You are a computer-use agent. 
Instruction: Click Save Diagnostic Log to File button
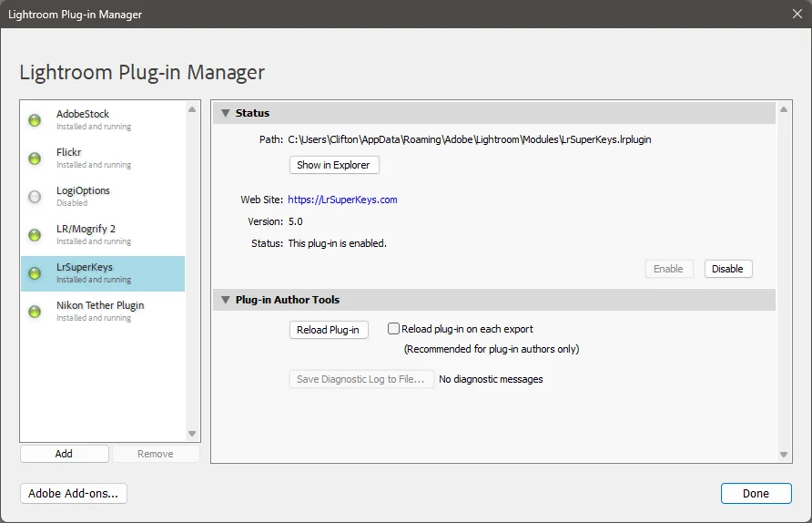[361, 379]
